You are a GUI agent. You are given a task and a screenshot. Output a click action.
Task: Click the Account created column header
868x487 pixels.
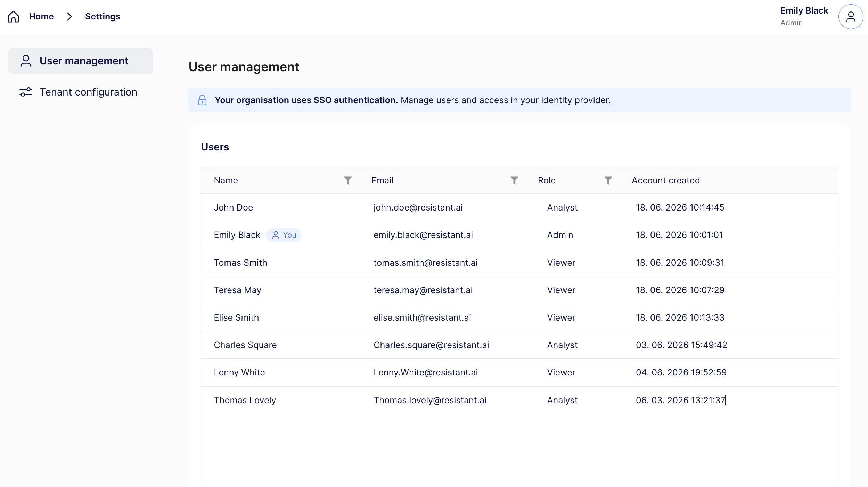[x=665, y=181]
